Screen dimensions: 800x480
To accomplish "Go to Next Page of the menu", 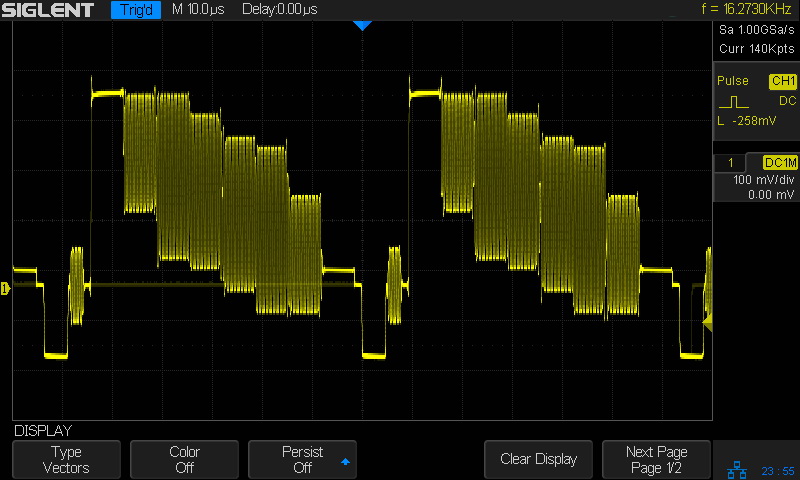I will (x=656, y=460).
